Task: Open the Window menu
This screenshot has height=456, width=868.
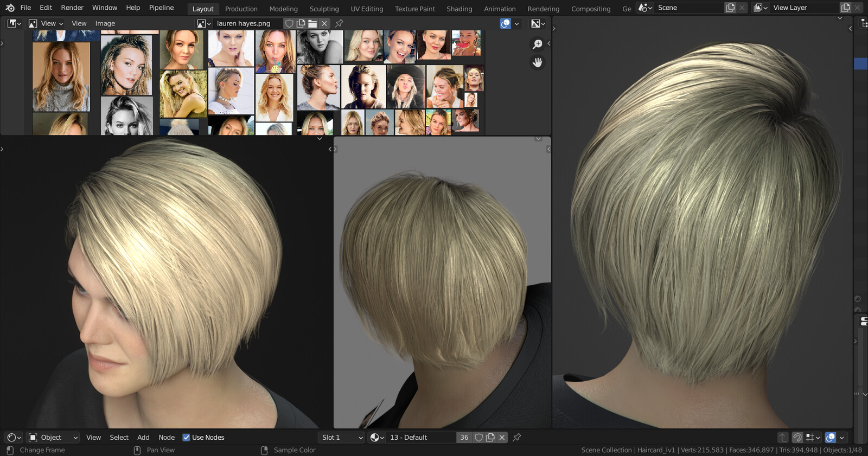Action: (x=105, y=8)
